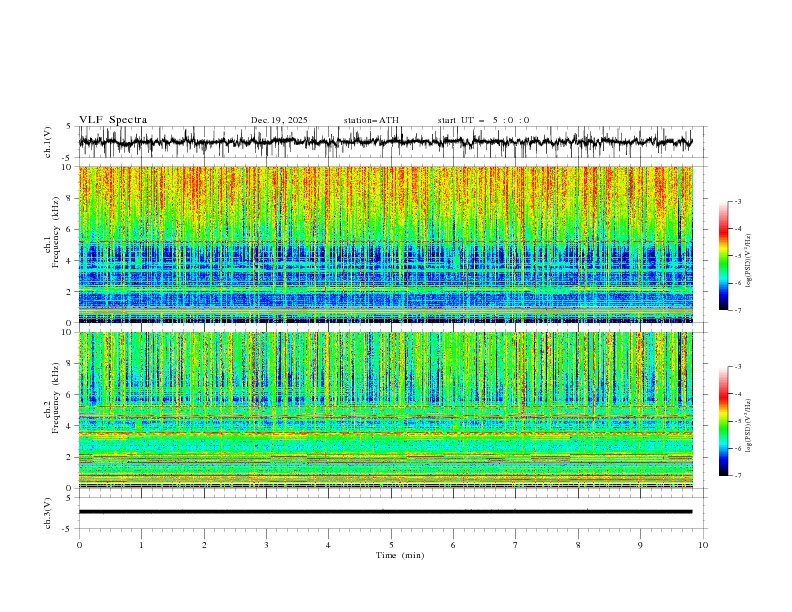
Task: Click the '-3' value on upper colorbar
Action: (x=737, y=201)
